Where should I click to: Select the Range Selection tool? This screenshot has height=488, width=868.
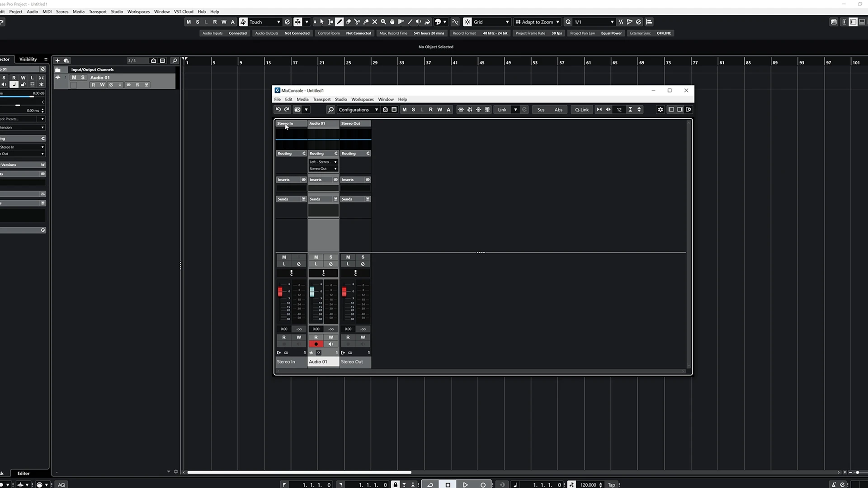(x=330, y=22)
